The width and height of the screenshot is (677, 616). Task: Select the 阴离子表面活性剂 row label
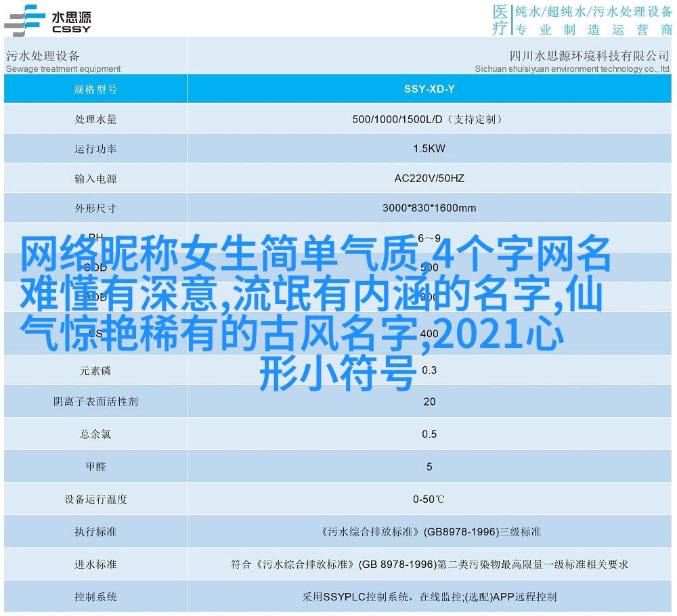95,402
